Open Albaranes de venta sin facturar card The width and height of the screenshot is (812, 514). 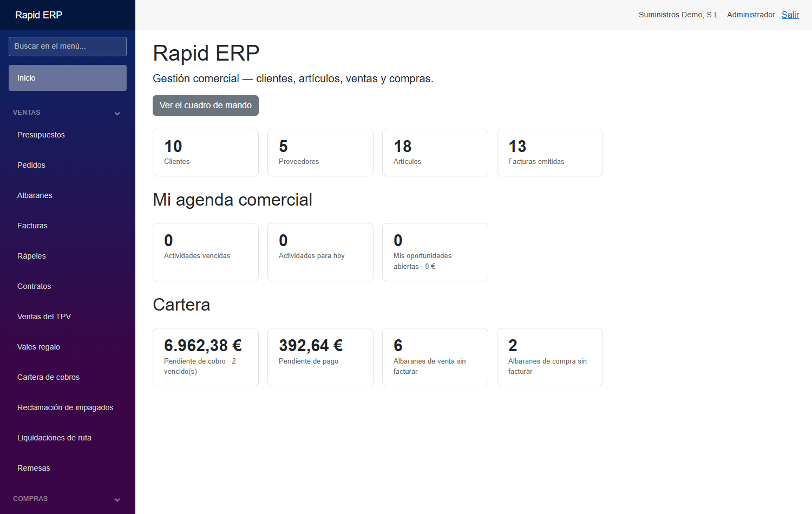click(435, 357)
